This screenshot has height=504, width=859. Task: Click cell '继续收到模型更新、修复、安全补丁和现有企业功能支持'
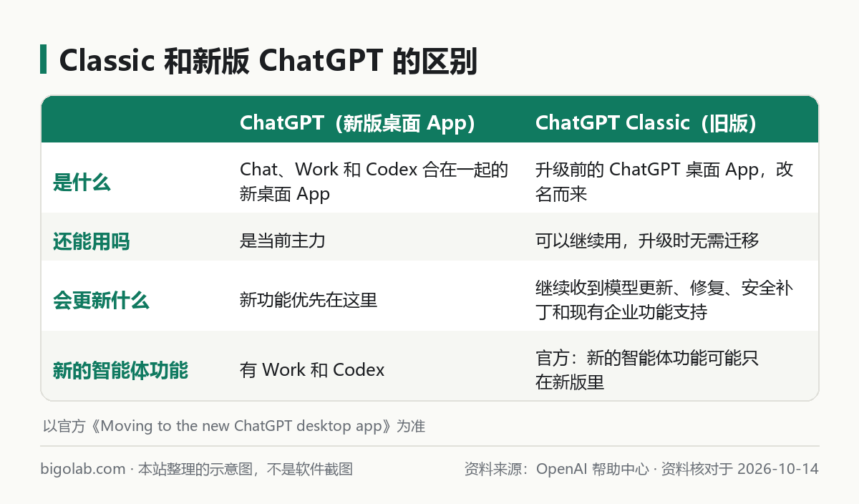pos(664,300)
